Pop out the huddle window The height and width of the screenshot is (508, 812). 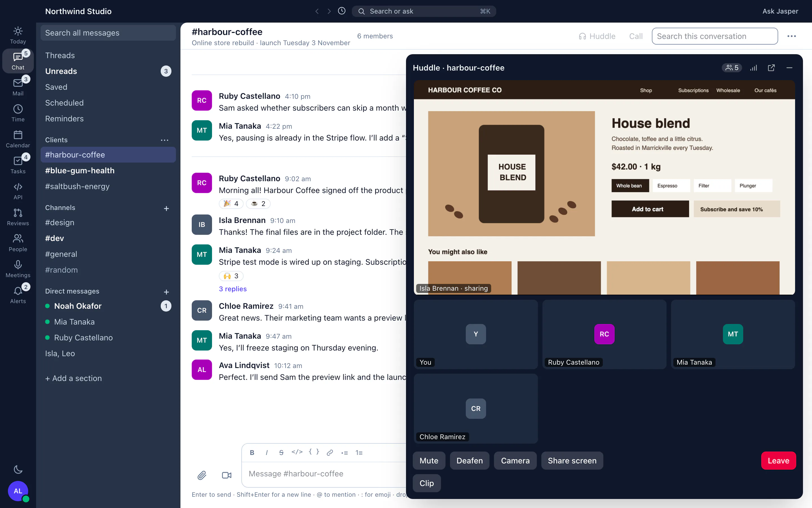coord(771,68)
